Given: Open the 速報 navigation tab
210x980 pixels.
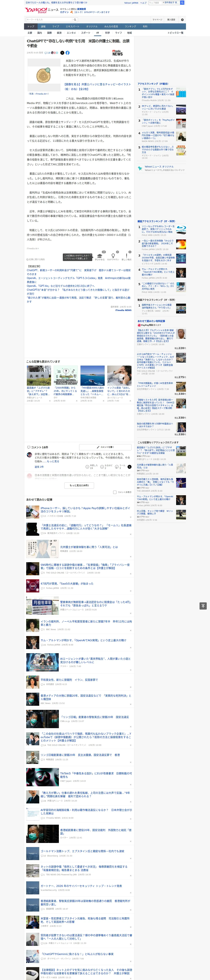Looking at the screenshot, I should point(43,27).
